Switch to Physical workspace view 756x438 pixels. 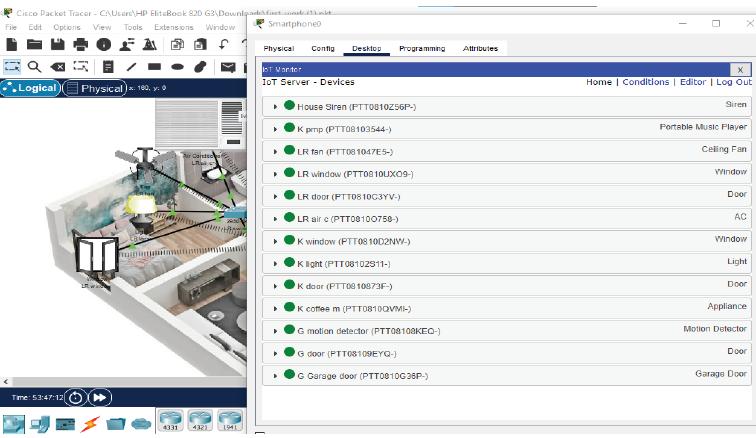[x=95, y=88]
